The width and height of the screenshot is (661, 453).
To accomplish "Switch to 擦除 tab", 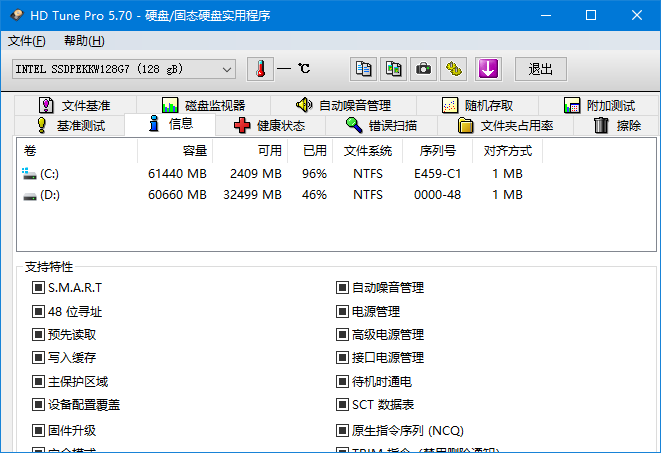I will (616, 126).
